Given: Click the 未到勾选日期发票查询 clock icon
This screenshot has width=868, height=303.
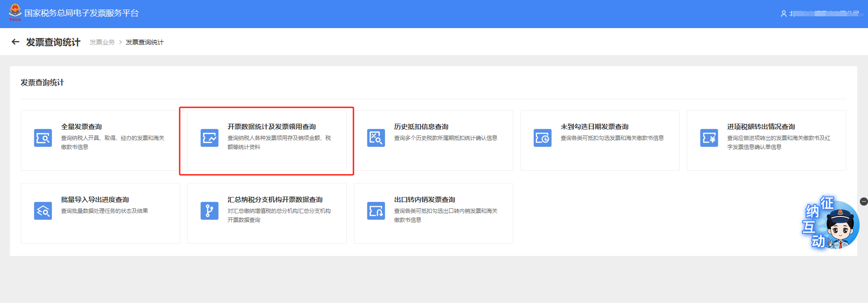Looking at the screenshot, I should click(543, 138).
